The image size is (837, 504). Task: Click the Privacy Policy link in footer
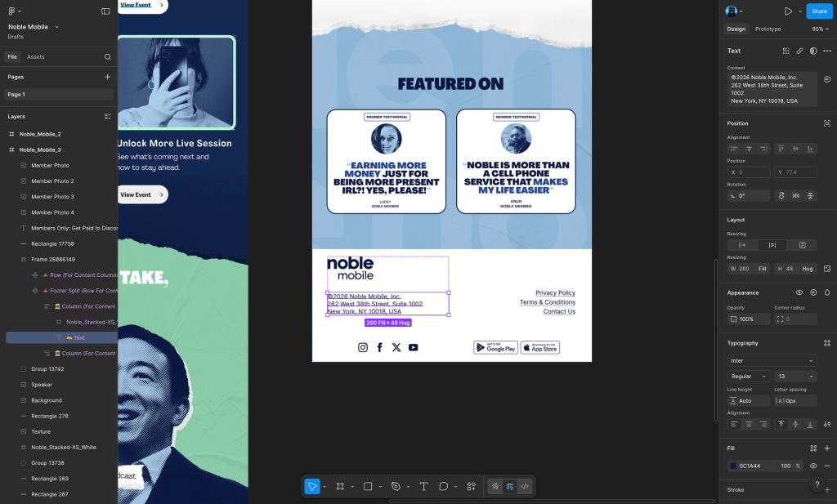pyautogui.click(x=555, y=292)
